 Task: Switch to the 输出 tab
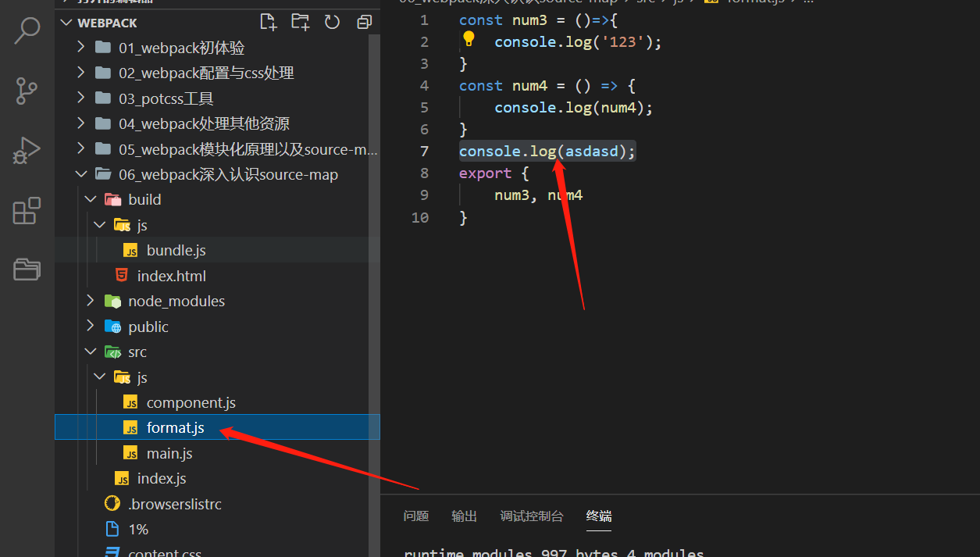point(464,516)
